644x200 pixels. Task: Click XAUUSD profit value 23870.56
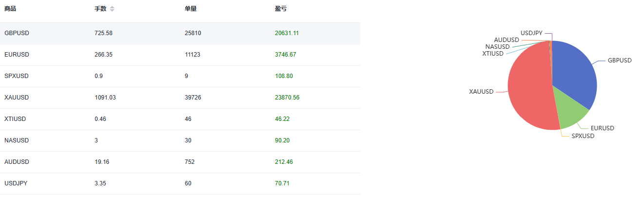[287, 98]
